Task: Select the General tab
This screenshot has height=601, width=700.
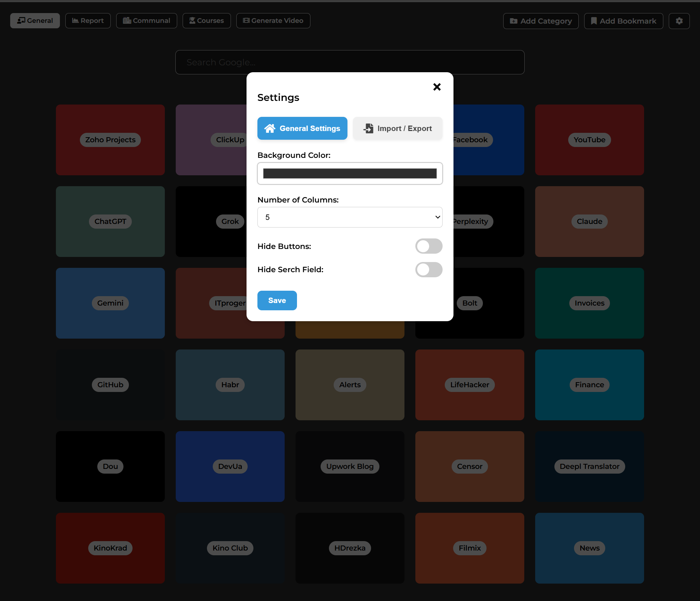Action: [35, 21]
